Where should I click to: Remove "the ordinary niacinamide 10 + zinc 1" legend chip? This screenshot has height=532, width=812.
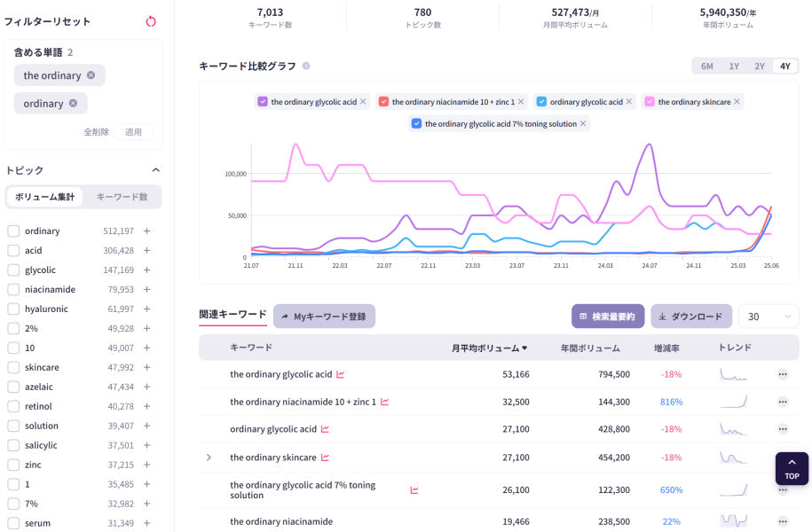tap(521, 101)
